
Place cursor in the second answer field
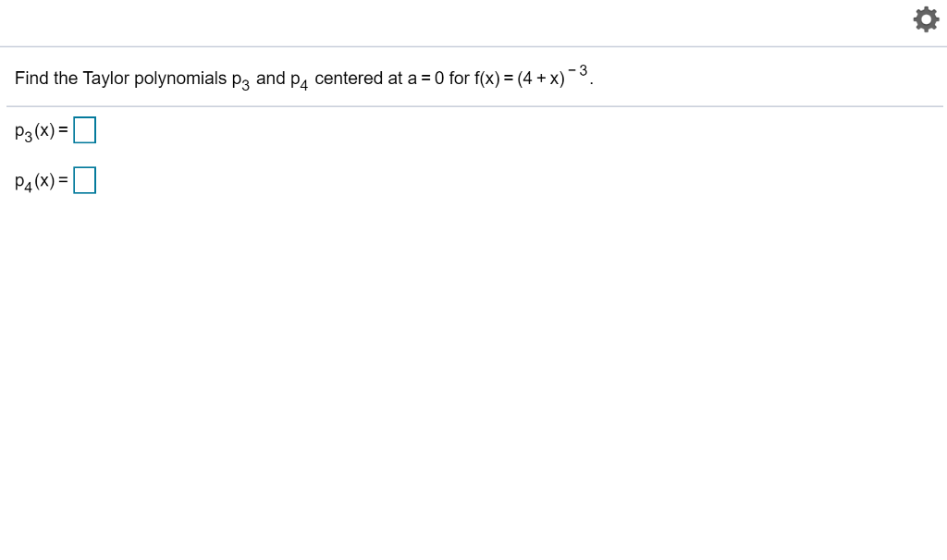point(84,180)
